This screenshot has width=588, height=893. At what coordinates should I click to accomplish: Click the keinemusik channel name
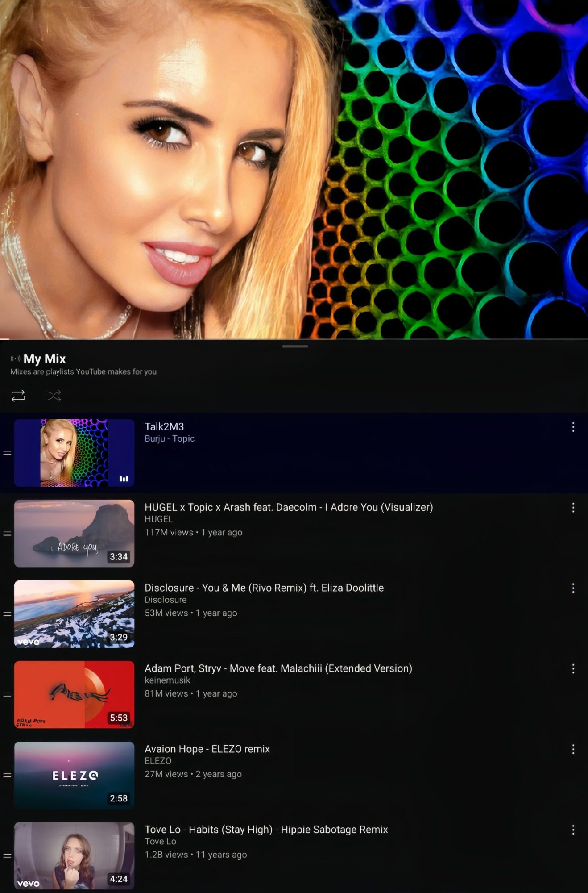(167, 680)
